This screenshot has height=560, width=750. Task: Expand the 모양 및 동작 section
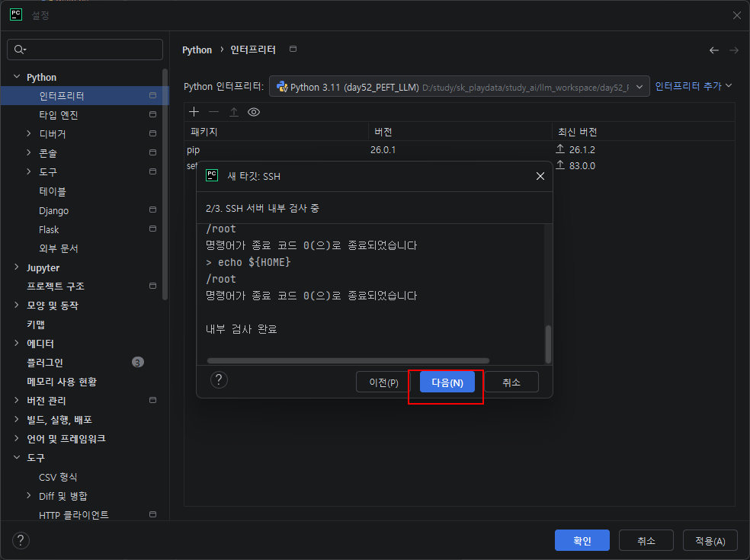tap(17, 305)
